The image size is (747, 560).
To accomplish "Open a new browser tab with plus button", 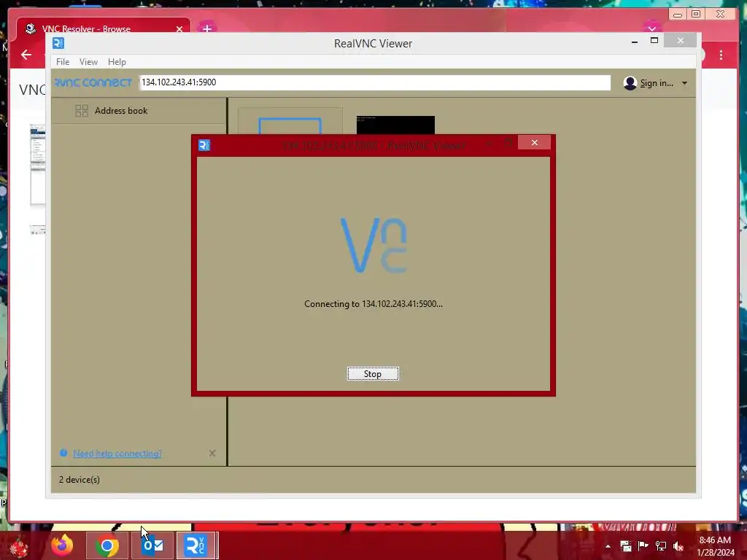I will 206,29.
